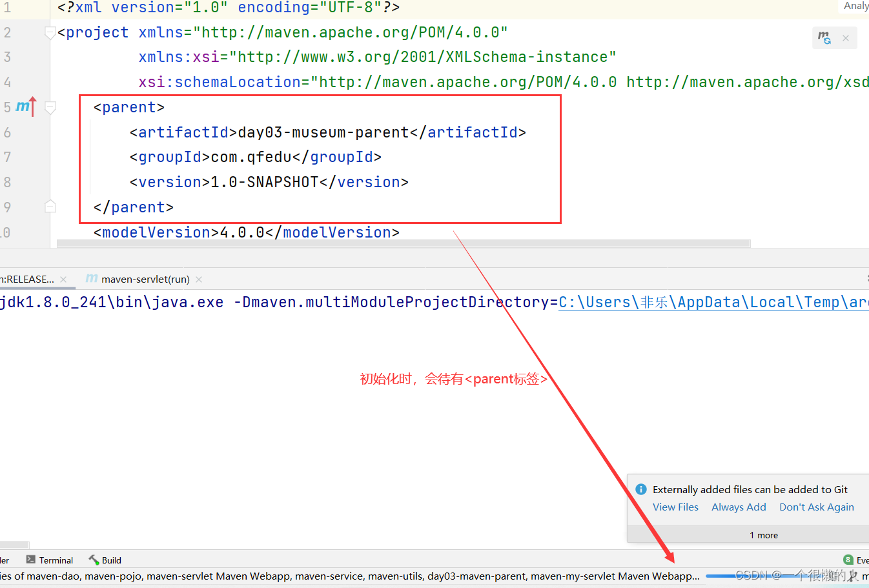Click line number 7 in gutter

click(x=7, y=157)
